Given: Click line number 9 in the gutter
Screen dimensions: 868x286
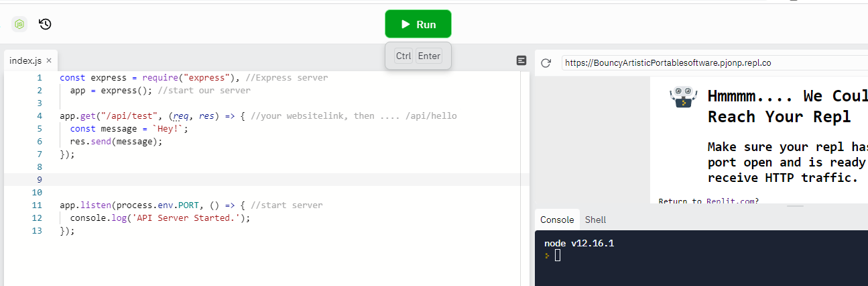Looking at the screenshot, I should click(x=39, y=179).
